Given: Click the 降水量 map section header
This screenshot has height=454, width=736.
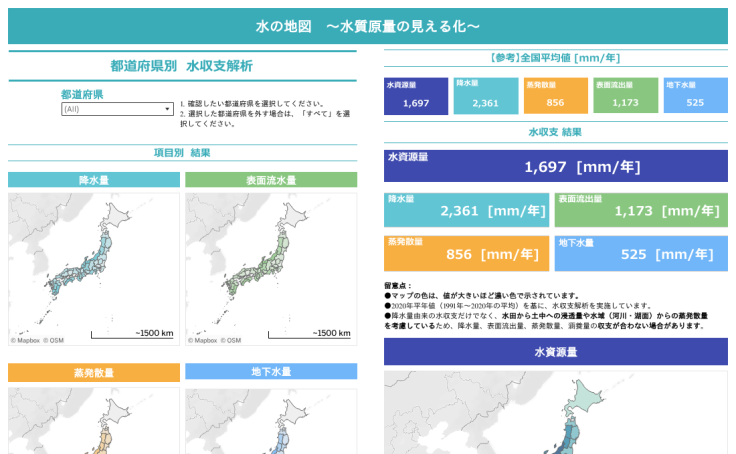Looking at the screenshot, I should click(x=94, y=180).
